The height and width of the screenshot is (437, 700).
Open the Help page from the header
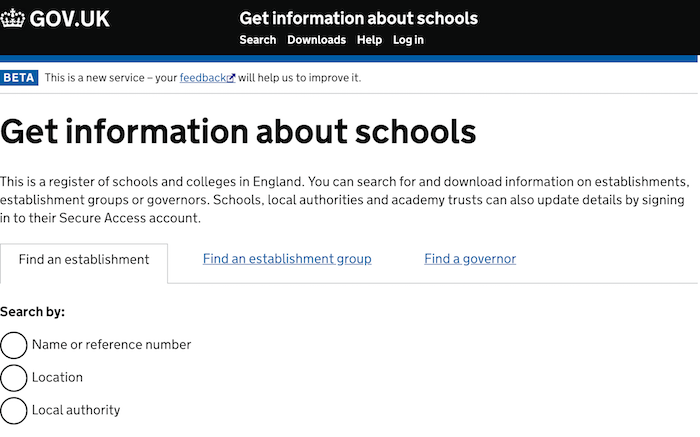pos(369,40)
